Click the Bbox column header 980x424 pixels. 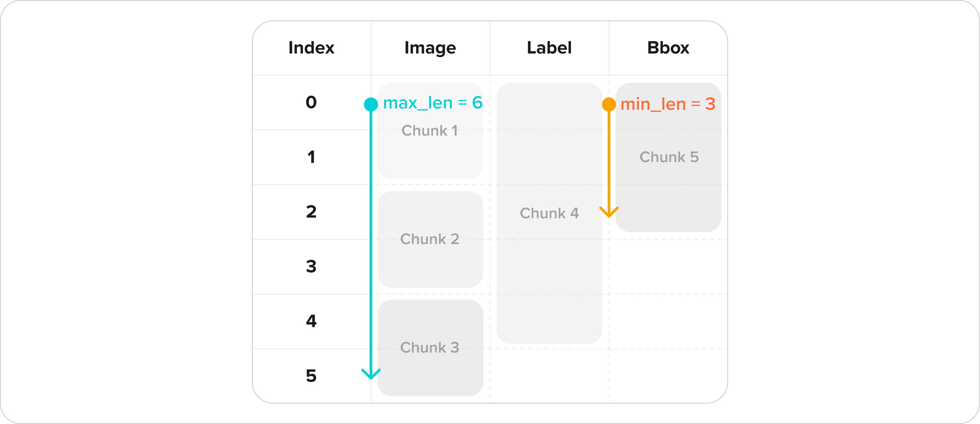668,48
